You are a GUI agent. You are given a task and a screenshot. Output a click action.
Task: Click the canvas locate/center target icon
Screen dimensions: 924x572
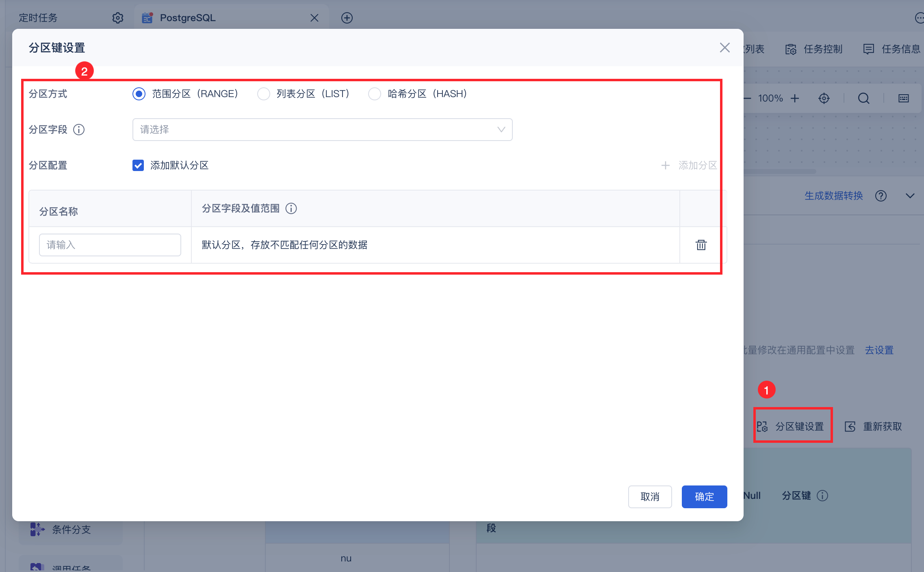click(824, 98)
